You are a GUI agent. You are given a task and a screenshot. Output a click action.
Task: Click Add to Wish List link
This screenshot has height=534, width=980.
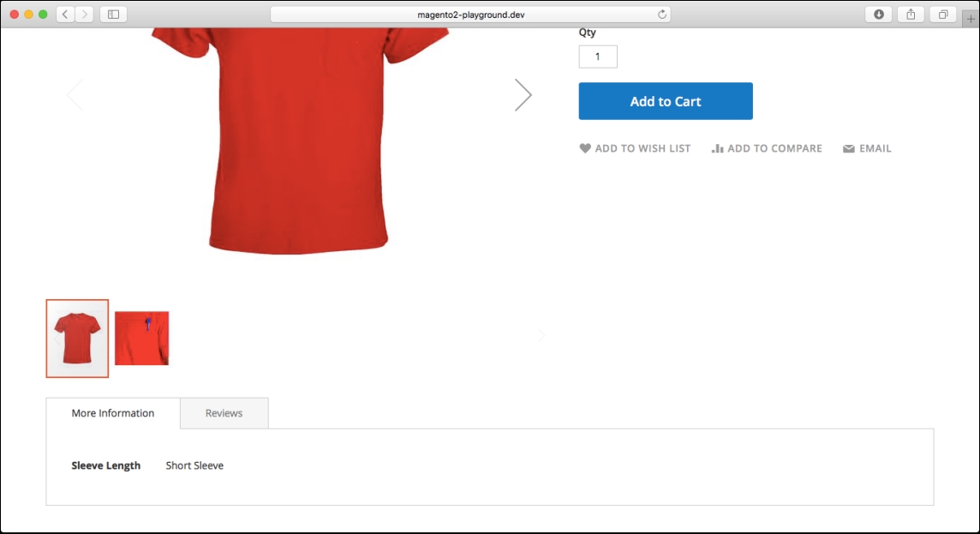coord(635,148)
